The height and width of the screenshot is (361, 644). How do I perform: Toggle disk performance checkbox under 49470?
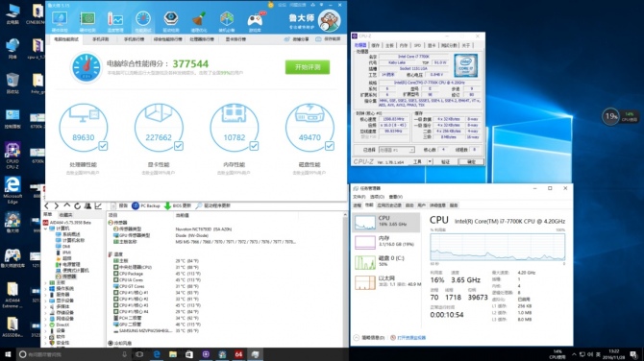click(x=330, y=146)
